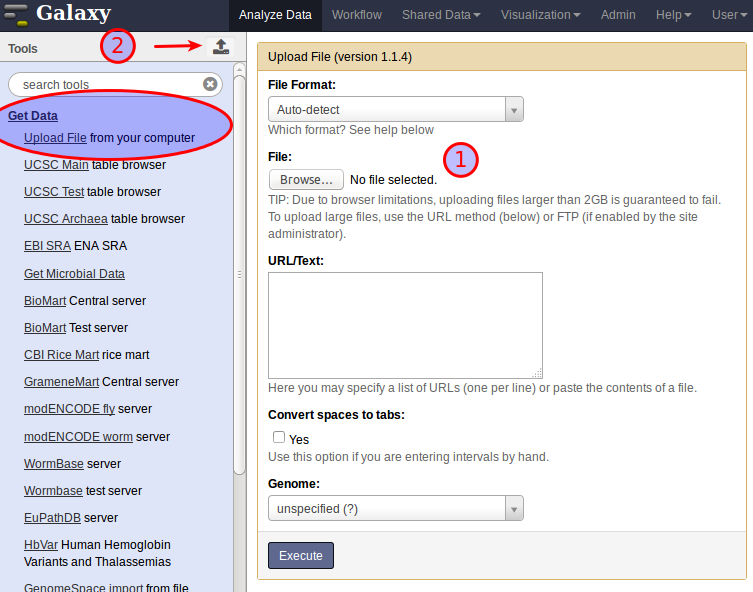Collapse the Get Data tool section
This screenshot has width=753, height=592.
33,116
